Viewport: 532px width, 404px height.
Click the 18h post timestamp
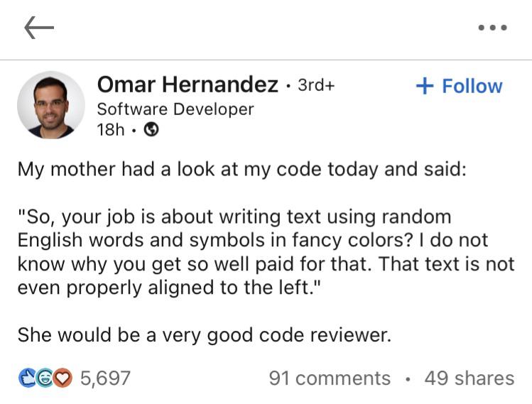tap(111, 131)
